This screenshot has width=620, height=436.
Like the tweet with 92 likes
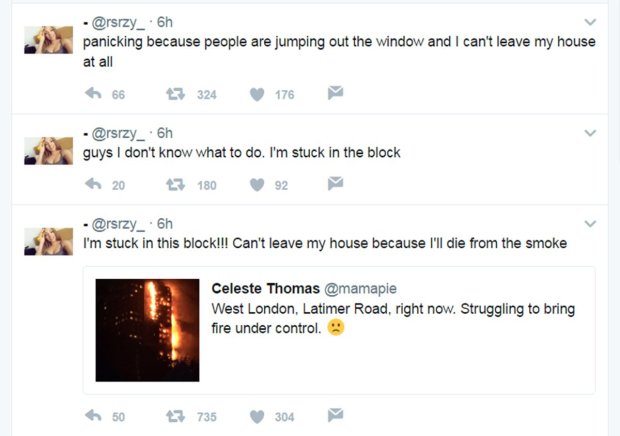[x=257, y=184]
